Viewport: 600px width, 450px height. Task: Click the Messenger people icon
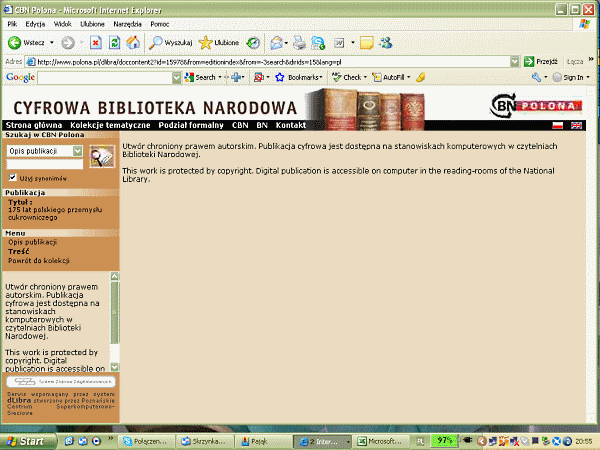[x=386, y=42]
